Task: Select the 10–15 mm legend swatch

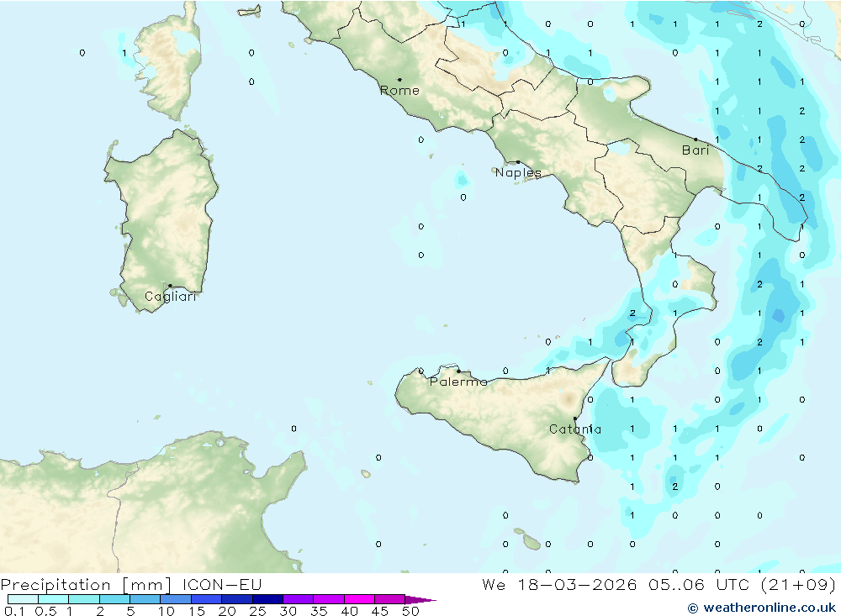Action: click(x=176, y=599)
